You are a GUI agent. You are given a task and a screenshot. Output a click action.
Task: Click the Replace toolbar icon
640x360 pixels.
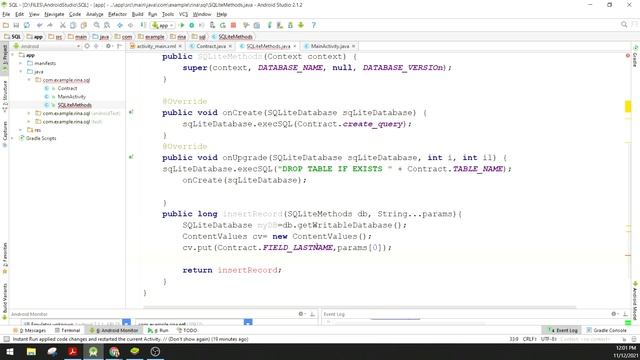(x=107, y=25)
